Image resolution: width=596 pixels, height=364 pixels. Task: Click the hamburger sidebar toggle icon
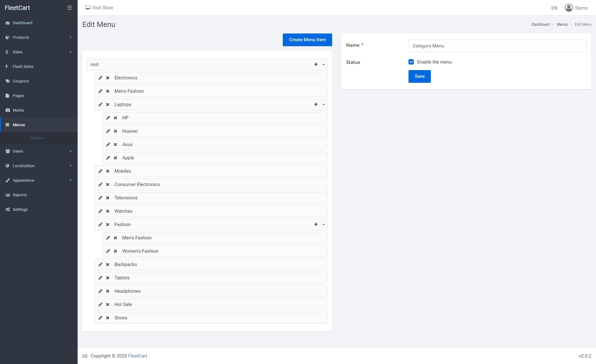tap(70, 8)
